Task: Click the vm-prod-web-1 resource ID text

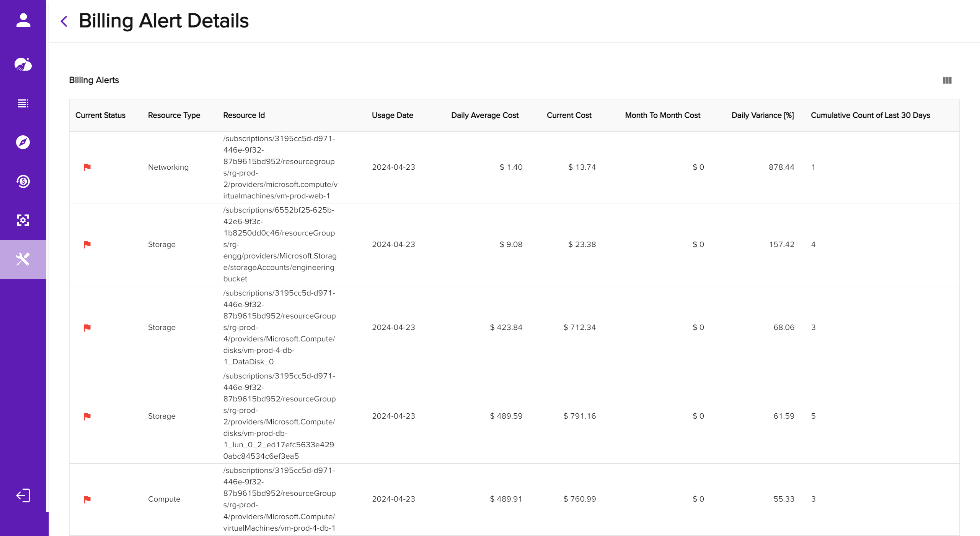Action: point(280,167)
